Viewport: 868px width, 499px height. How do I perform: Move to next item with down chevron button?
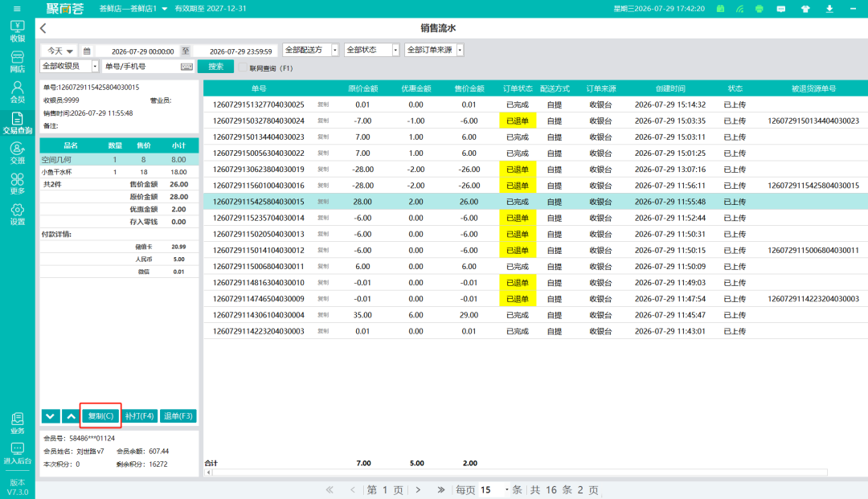[x=51, y=416]
